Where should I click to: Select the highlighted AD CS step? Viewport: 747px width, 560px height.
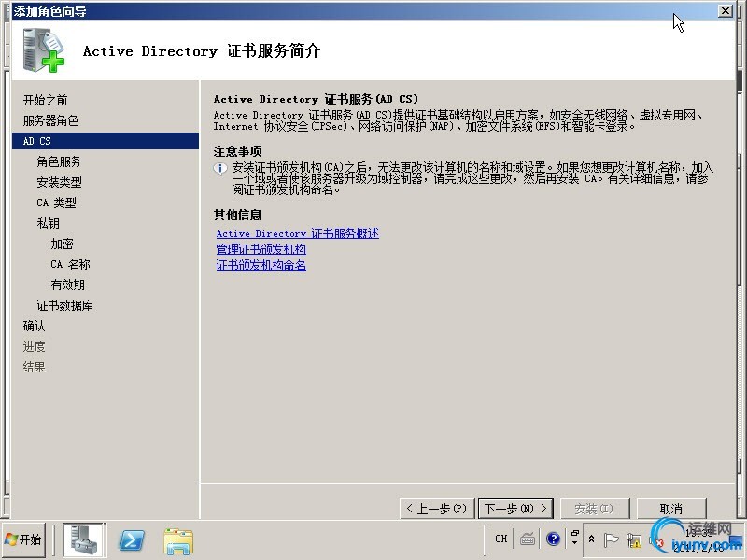tap(106, 141)
